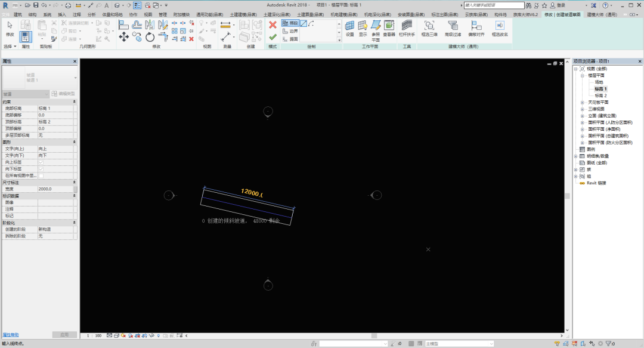Click the 偏移对齐 tool icon
Screen dimensions: 644x348
476,28
